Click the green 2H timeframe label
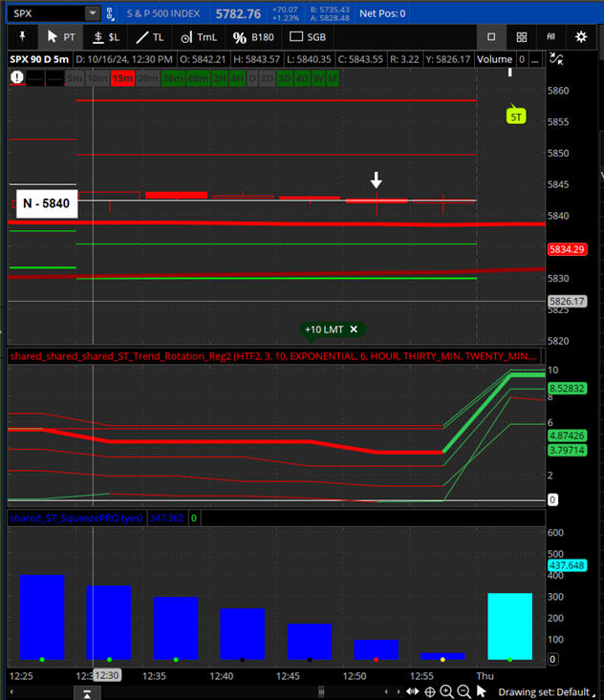This screenshot has height=700, width=604. [x=220, y=78]
